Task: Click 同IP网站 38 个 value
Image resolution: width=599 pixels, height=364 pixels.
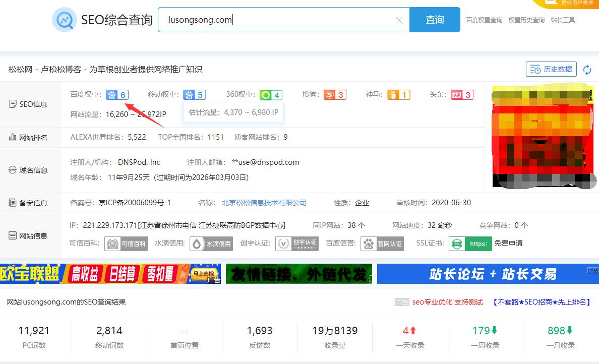Action: [356, 225]
